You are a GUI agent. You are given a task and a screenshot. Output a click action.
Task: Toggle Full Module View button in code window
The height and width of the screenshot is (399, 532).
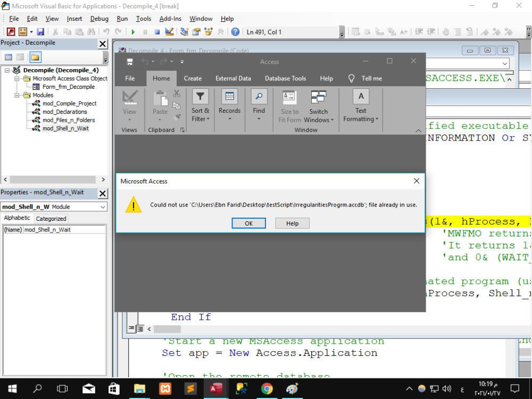point(140,328)
